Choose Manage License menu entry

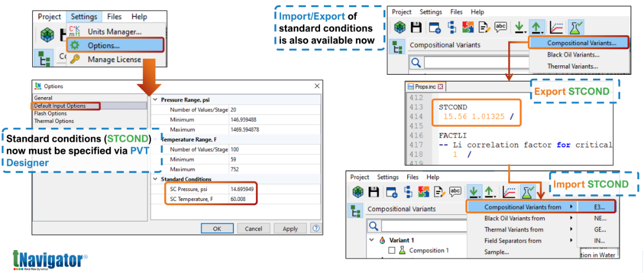115,60
